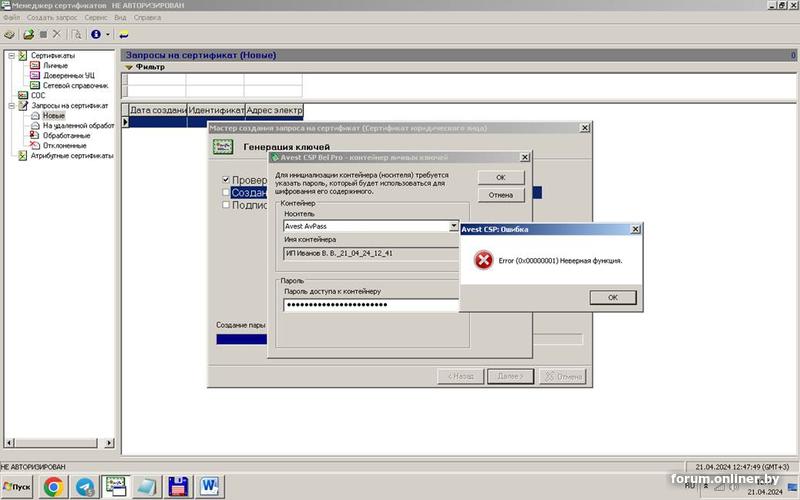
Task: Click the Дата создания column header
Action: point(158,110)
